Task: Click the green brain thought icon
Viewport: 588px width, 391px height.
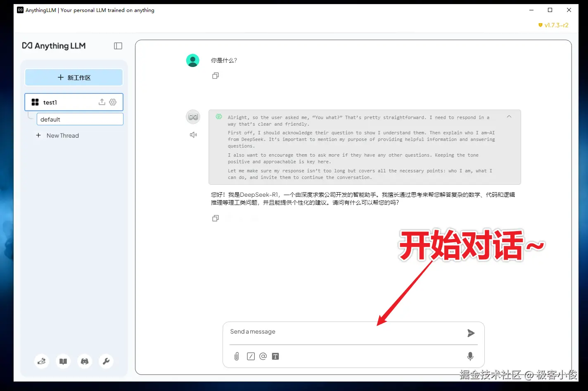Action: click(219, 117)
